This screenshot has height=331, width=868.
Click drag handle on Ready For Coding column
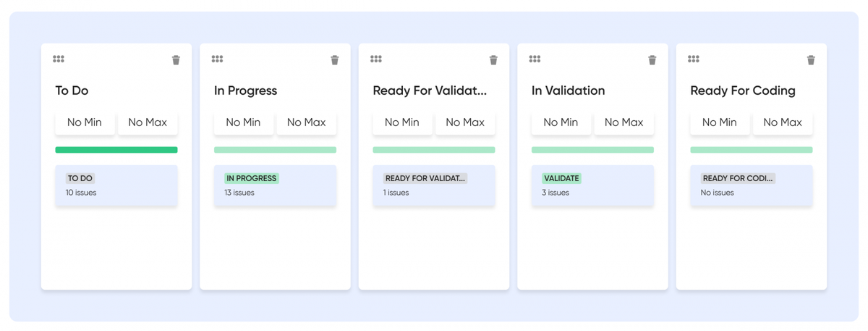pyautogui.click(x=693, y=59)
